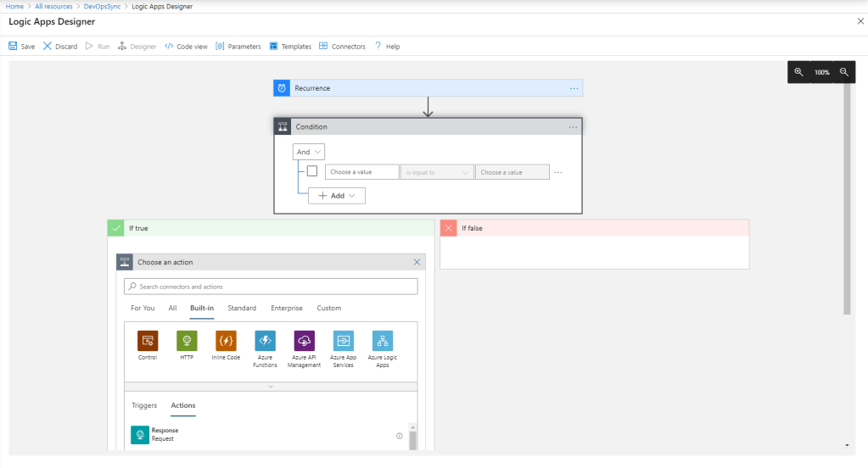Select the HTTP connector icon
The height and width of the screenshot is (468, 868).
coord(187,341)
